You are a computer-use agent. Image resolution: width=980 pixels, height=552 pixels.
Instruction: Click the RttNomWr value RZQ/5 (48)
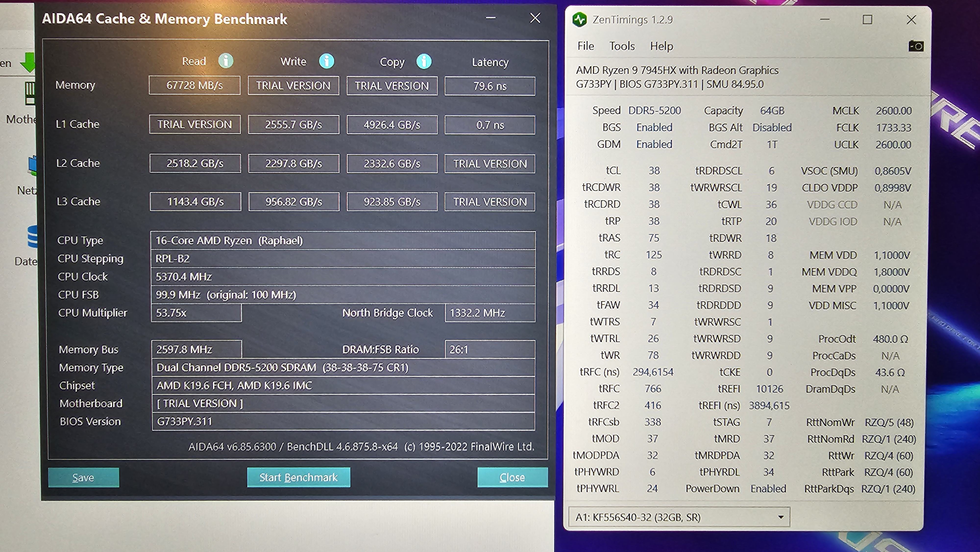coord(889,423)
